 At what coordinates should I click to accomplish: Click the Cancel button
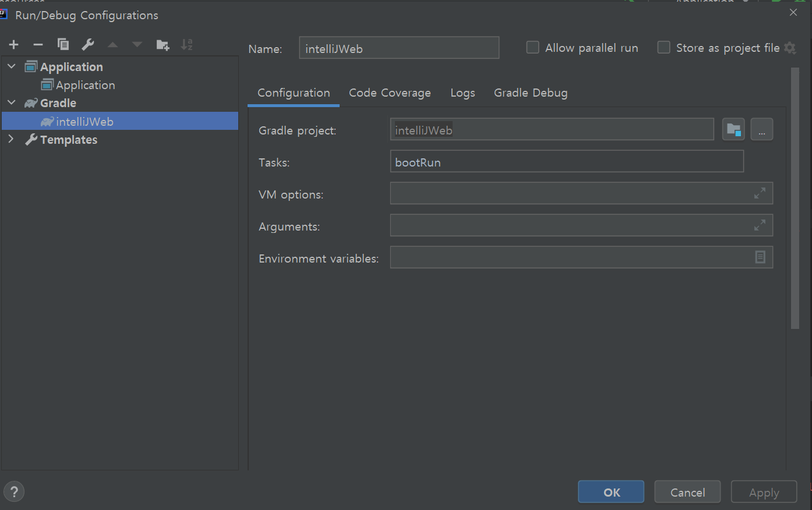[687, 492]
